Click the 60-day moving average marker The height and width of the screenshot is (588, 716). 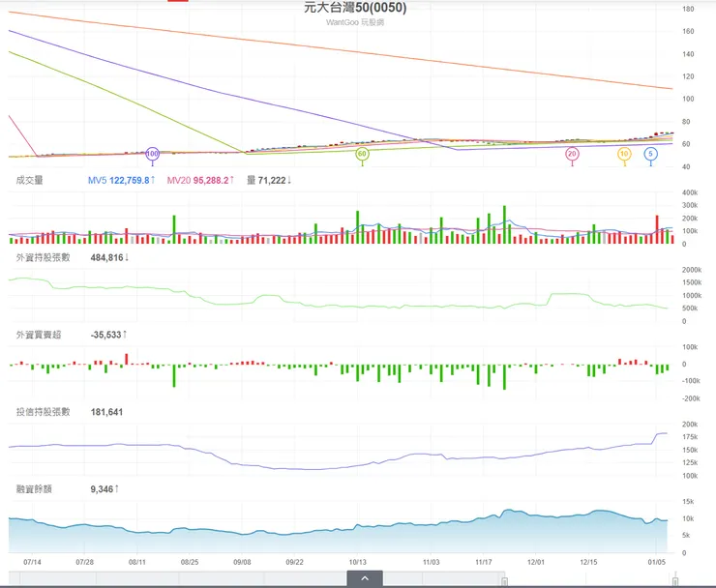coord(362,154)
